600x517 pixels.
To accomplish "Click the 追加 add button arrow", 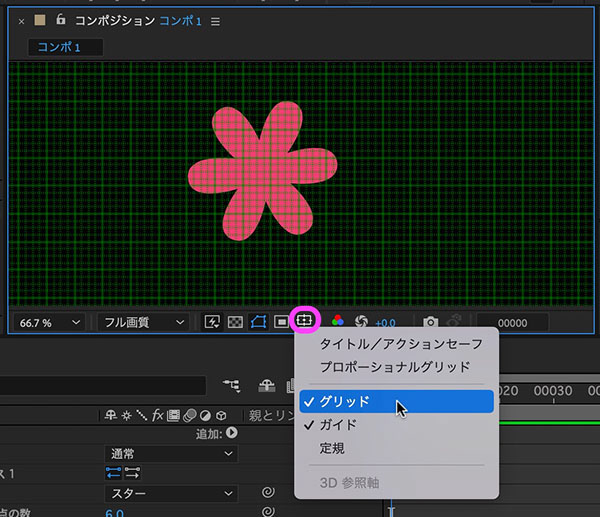I will pos(232,433).
